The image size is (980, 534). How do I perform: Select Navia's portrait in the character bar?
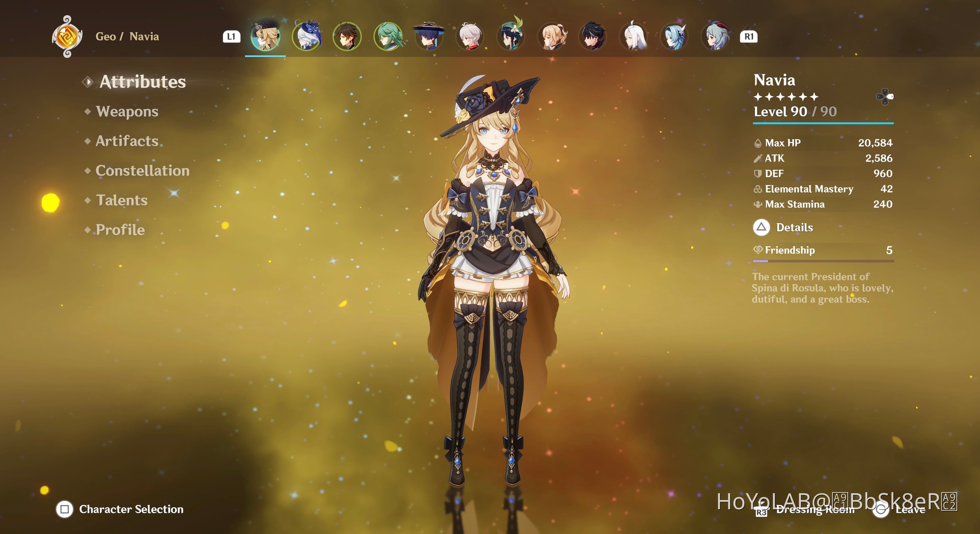pyautogui.click(x=265, y=36)
